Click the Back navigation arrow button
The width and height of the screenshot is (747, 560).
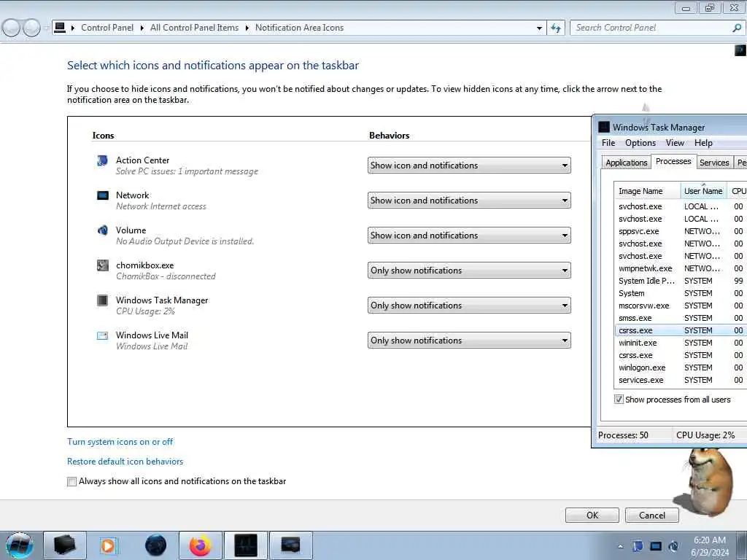click(x=12, y=28)
